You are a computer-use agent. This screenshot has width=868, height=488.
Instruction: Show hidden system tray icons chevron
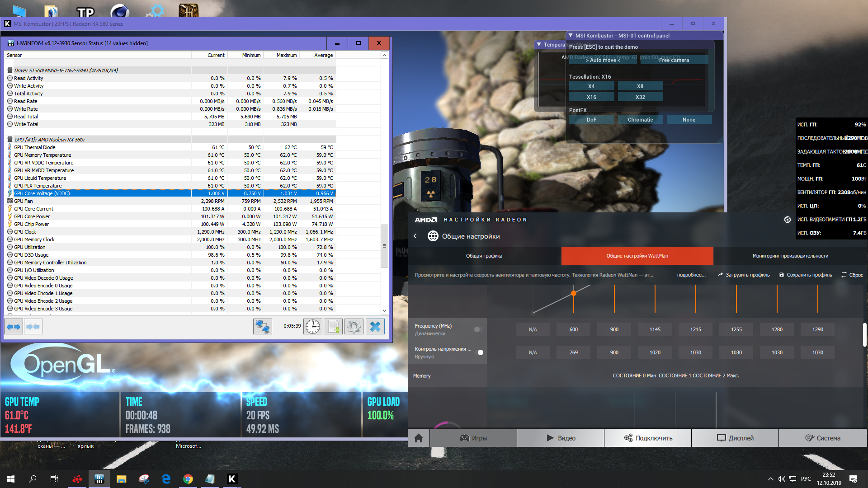pyautogui.click(x=770, y=479)
